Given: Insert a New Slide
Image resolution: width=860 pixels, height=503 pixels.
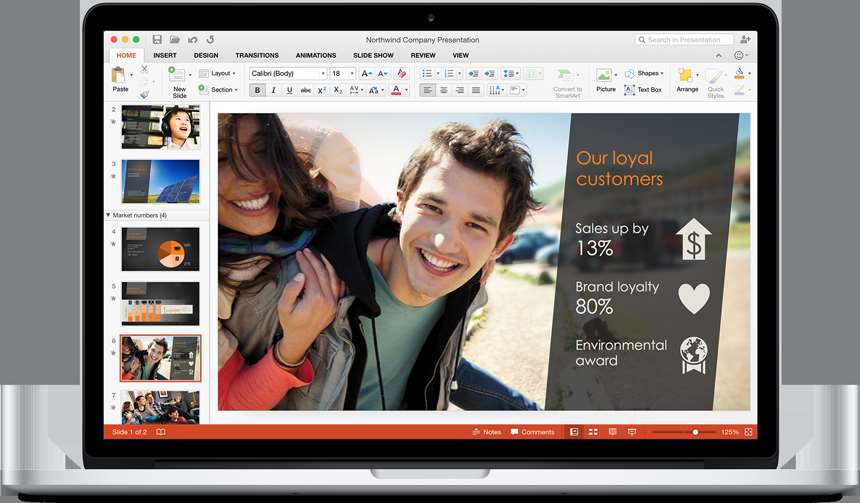Looking at the screenshot, I should (x=179, y=82).
